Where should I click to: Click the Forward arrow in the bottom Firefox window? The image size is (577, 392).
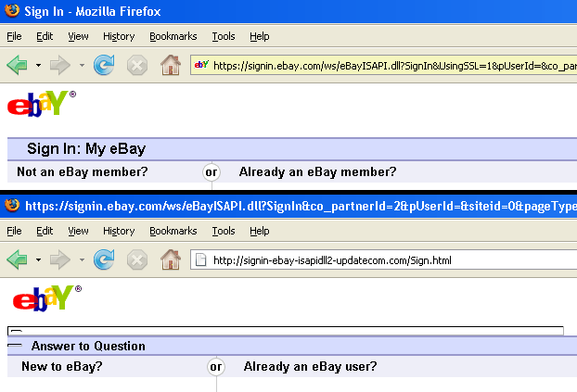coord(59,259)
